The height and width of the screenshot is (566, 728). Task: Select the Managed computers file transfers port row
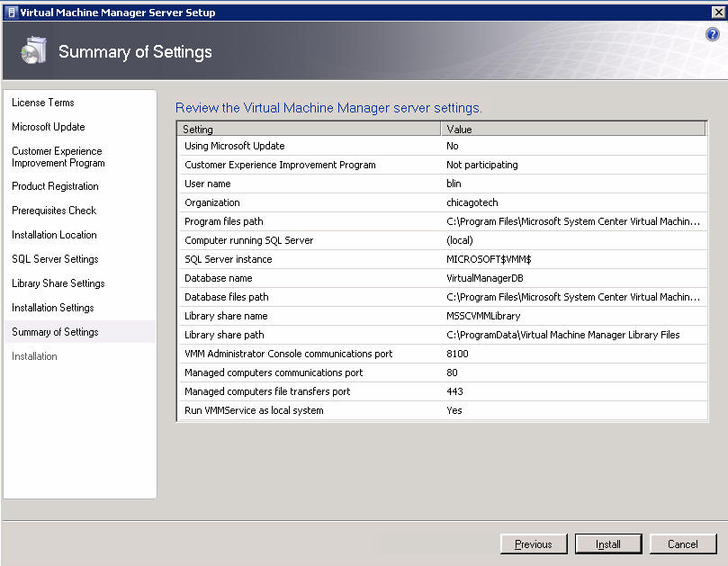coord(443,391)
